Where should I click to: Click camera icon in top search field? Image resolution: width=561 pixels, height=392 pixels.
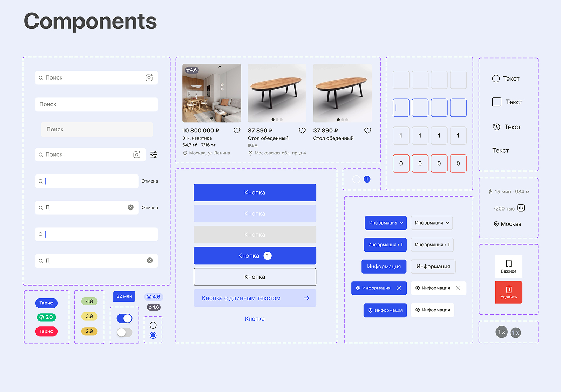[149, 78]
